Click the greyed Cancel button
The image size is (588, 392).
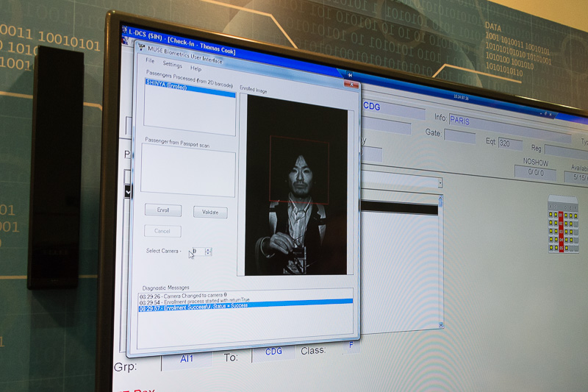(162, 231)
